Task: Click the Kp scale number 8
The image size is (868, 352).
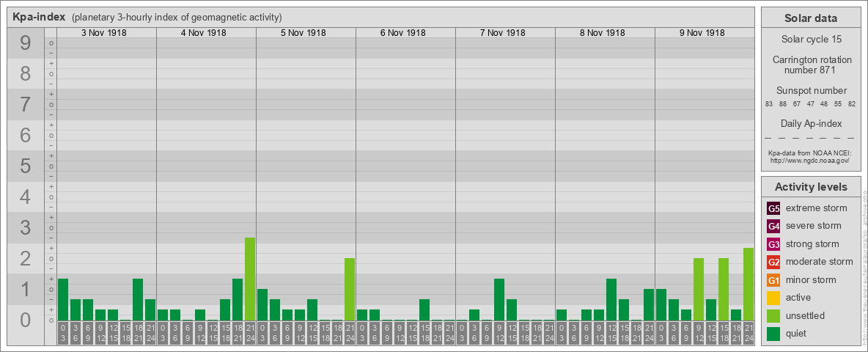Action: (25, 74)
